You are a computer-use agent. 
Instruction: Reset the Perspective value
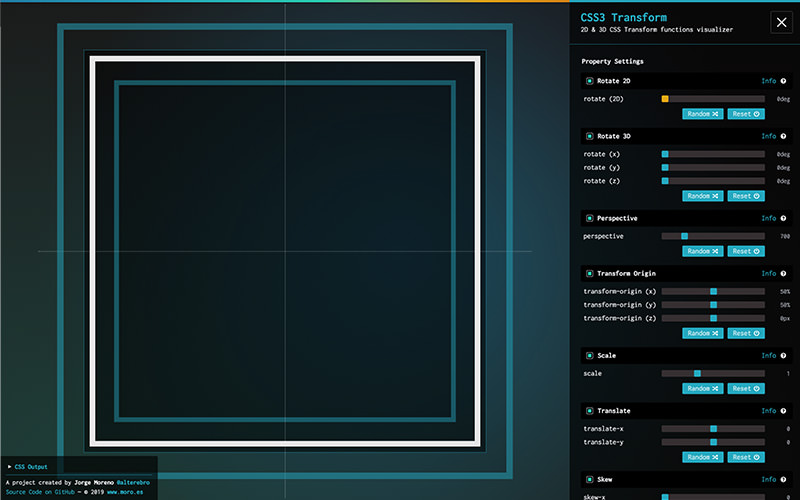coord(746,251)
